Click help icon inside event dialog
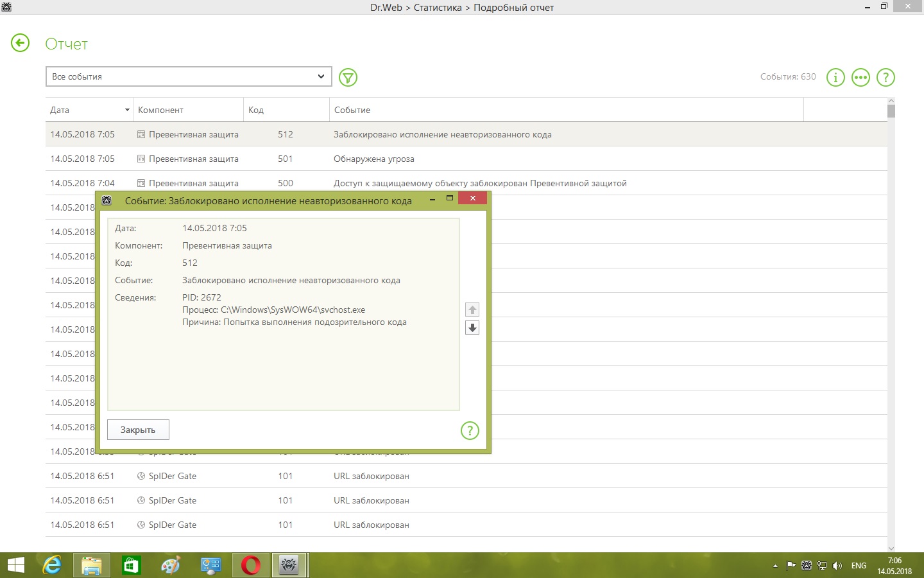 [x=470, y=430]
